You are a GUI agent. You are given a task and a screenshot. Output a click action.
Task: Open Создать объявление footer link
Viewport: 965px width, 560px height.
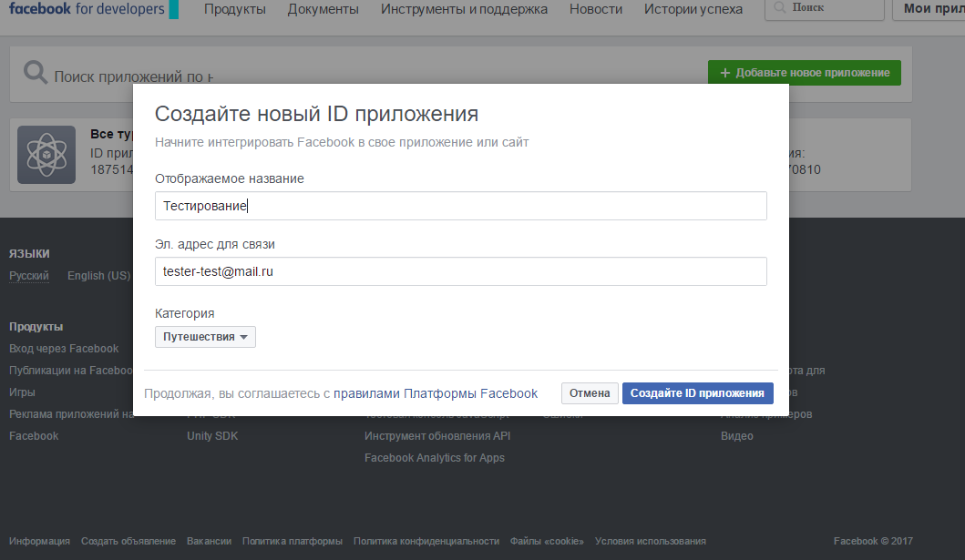point(128,542)
